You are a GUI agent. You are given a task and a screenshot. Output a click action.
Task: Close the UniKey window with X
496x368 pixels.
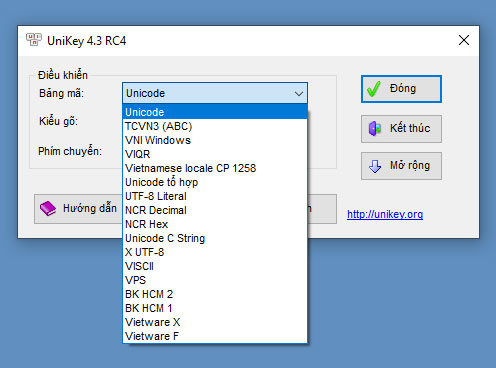464,40
